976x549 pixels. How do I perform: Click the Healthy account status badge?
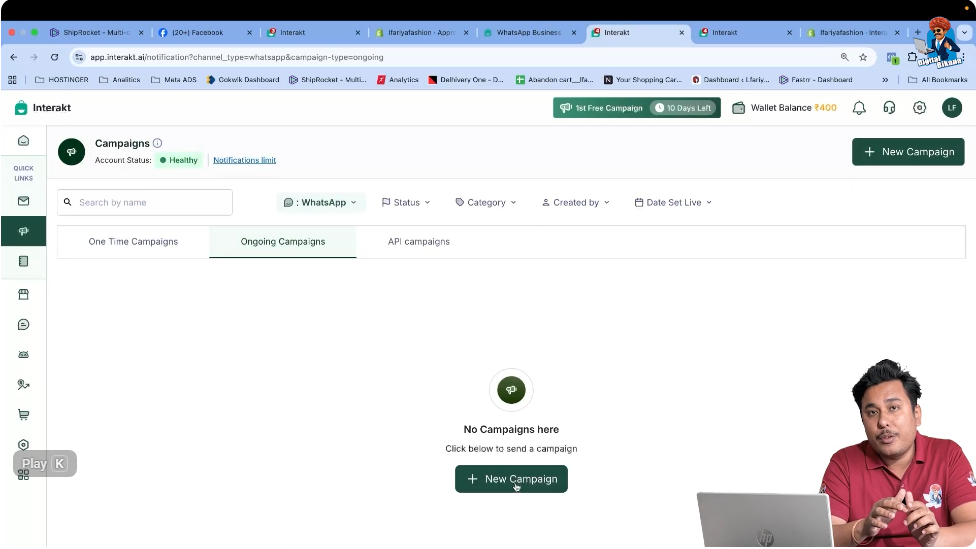click(x=179, y=160)
